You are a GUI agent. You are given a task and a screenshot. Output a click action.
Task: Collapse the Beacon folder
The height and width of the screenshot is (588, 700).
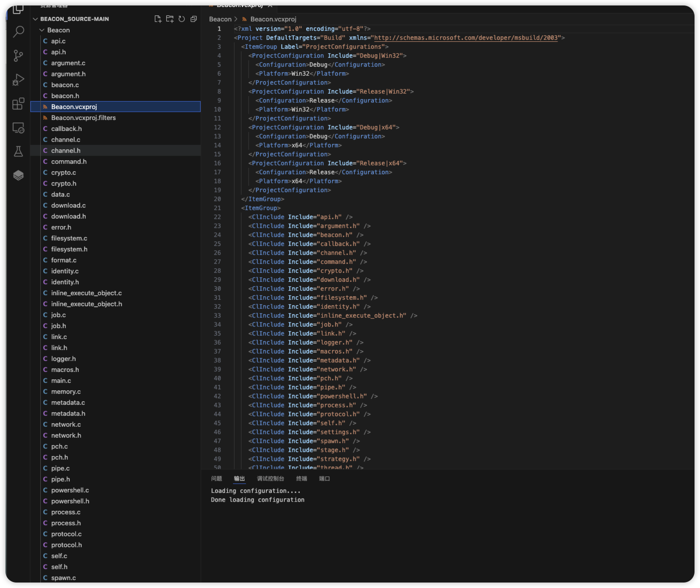[42, 30]
